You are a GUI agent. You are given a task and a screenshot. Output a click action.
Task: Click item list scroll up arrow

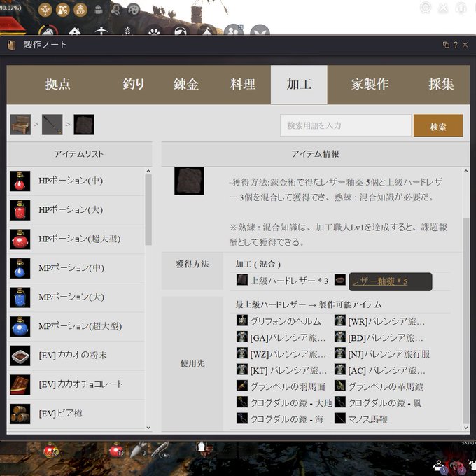(x=148, y=171)
